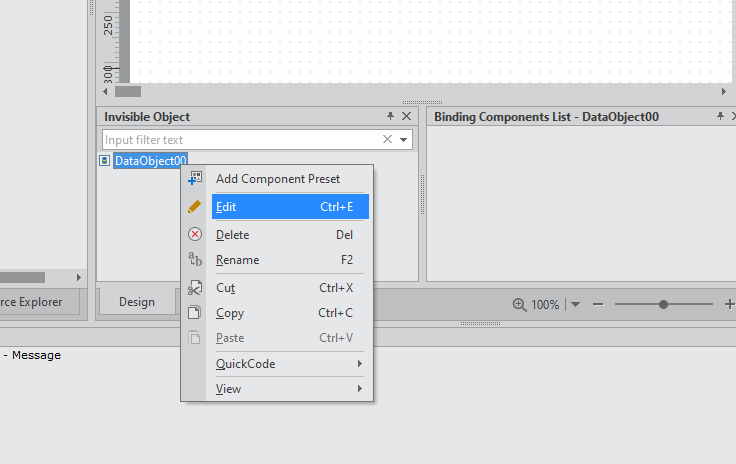The width and height of the screenshot is (736, 464).
Task: Close the Invisible Object panel
Action: pos(406,116)
